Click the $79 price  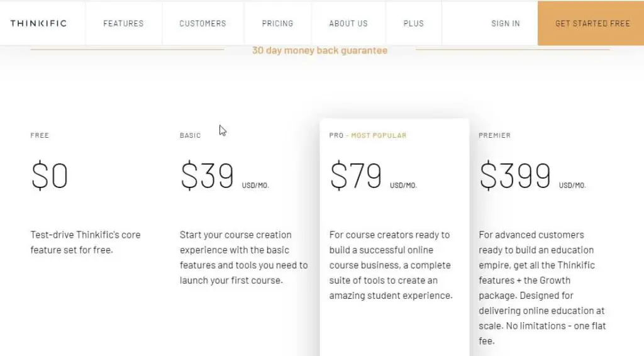coord(356,175)
